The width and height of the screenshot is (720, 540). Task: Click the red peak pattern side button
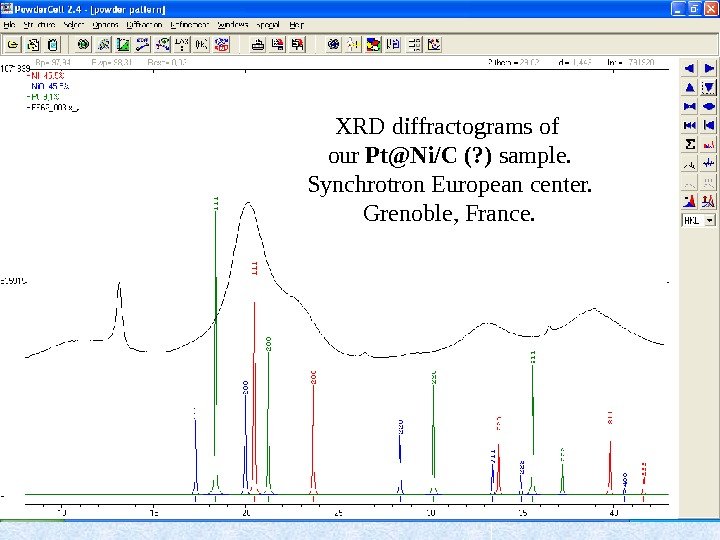click(709, 144)
